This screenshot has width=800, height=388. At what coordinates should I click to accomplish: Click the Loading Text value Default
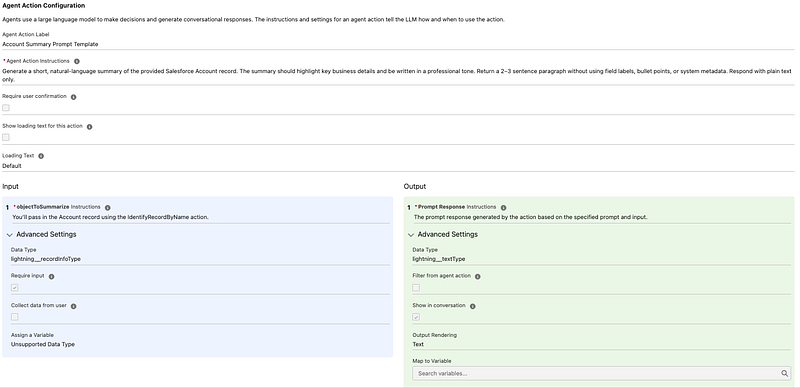coord(12,166)
